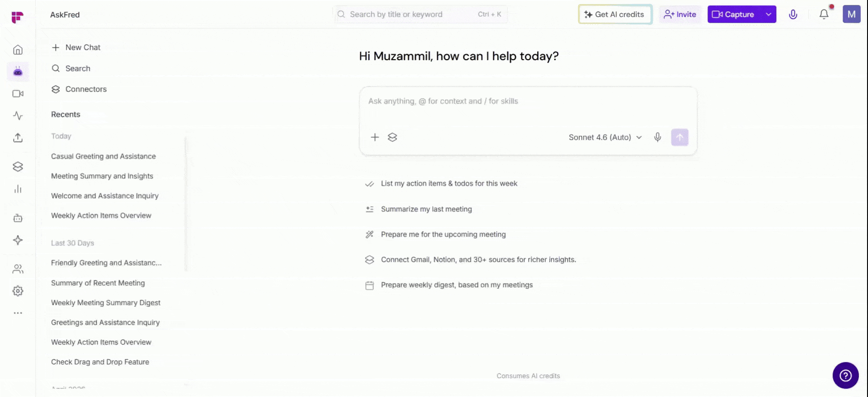Screen dimensions: 868x397
Task: Open the Fireflies logo home
Action: tap(17, 17)
